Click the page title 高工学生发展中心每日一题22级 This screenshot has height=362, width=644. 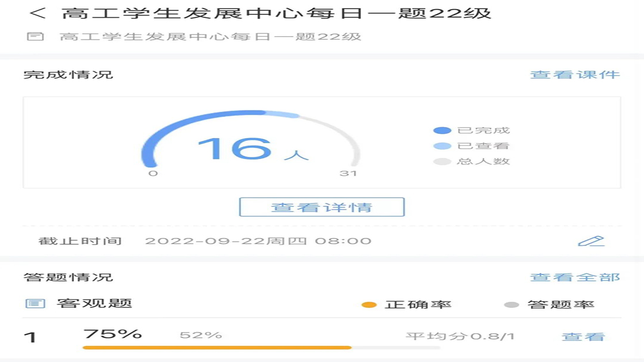276,13
